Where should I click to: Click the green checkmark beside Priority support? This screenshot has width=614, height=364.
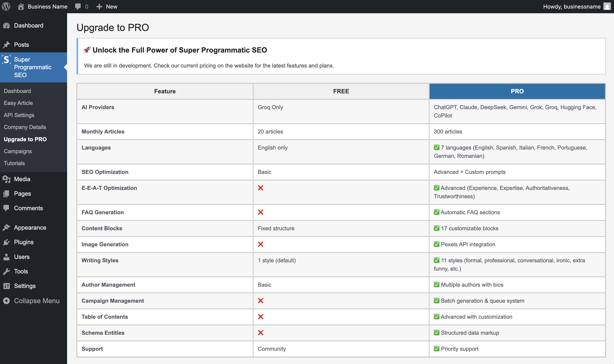click(436, 349)
